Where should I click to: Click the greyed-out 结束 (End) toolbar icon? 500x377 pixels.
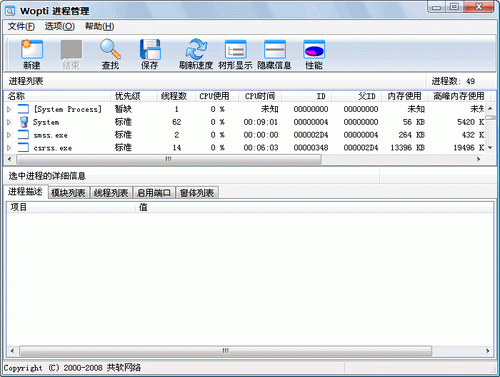pos(71,49)
